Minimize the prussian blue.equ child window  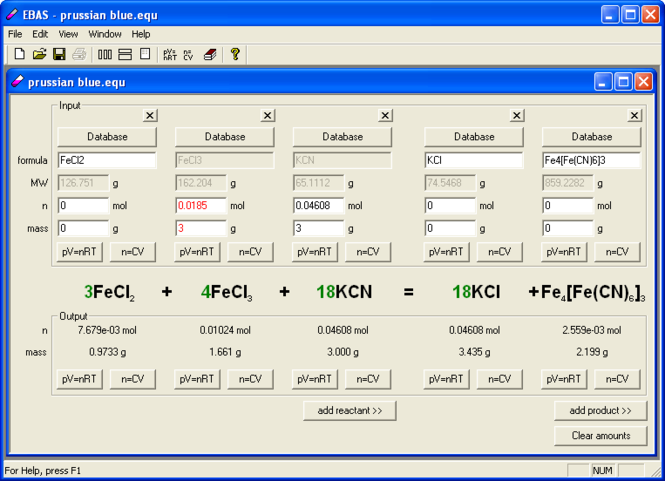[603, 81]
